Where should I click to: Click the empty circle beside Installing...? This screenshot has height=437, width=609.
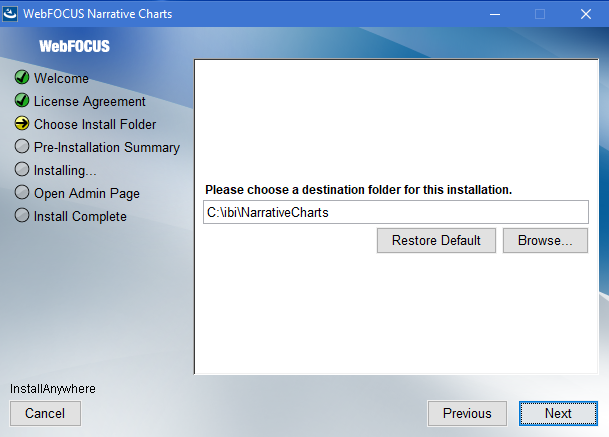[x=22, y=169]
